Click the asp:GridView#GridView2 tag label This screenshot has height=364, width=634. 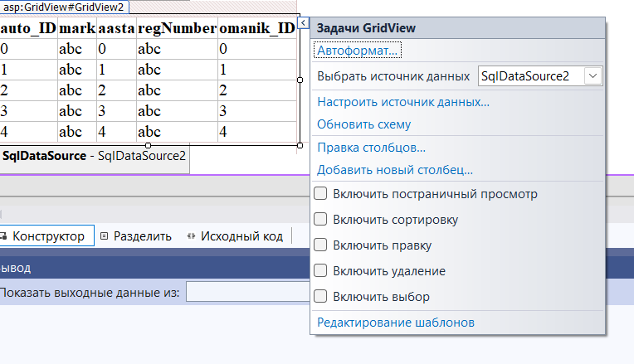point(64,7)
